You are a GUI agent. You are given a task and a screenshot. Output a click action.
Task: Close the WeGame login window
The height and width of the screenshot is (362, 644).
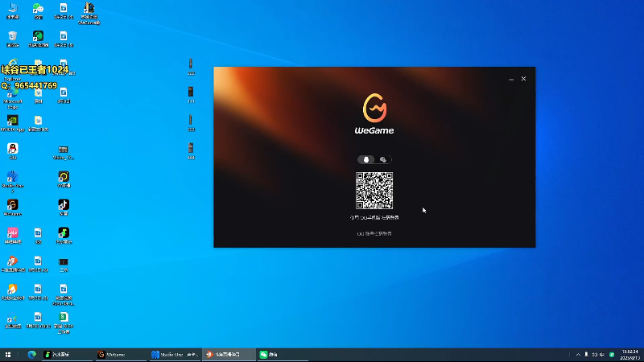pyautogui.click(x=524, y=79)
